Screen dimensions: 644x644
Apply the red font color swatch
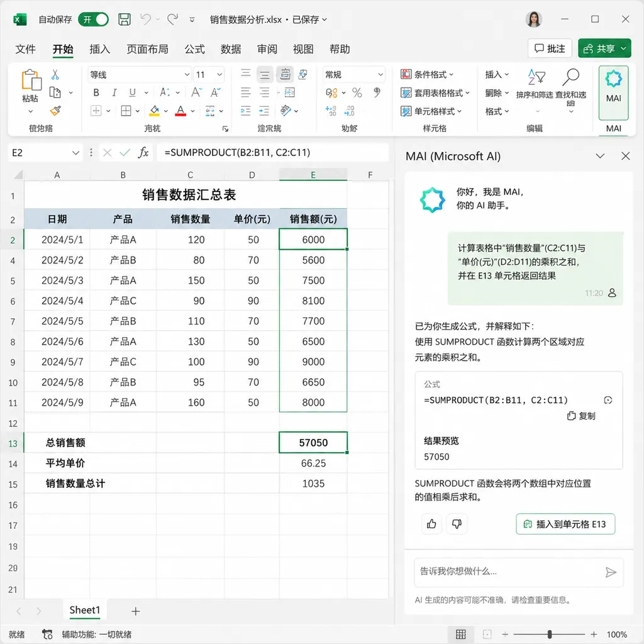[180, 111]
